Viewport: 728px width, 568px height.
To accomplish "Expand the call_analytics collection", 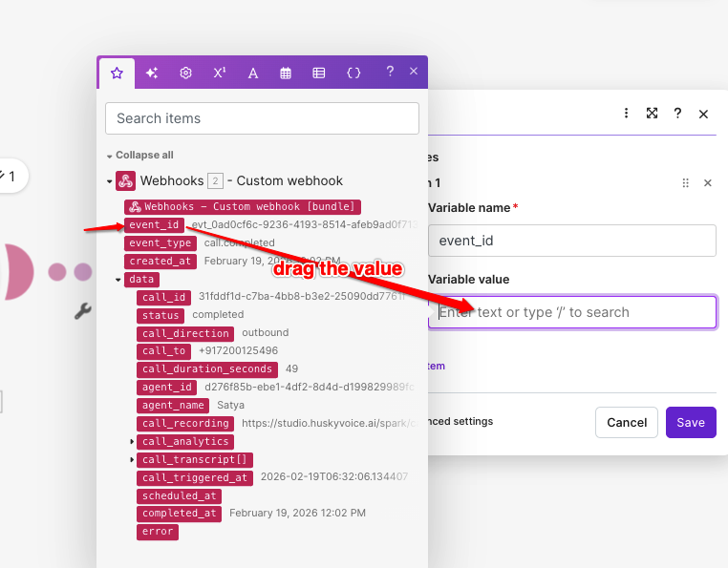I will point(133,442).
